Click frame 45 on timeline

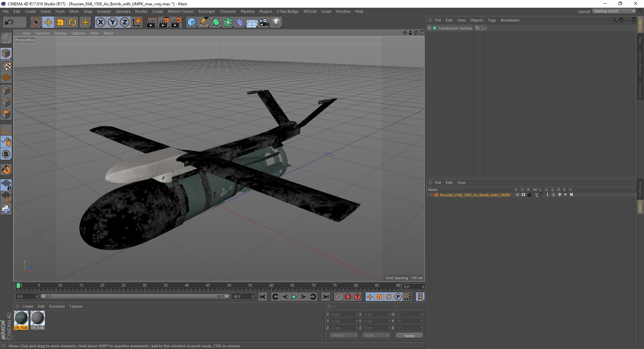coord(208,286)
